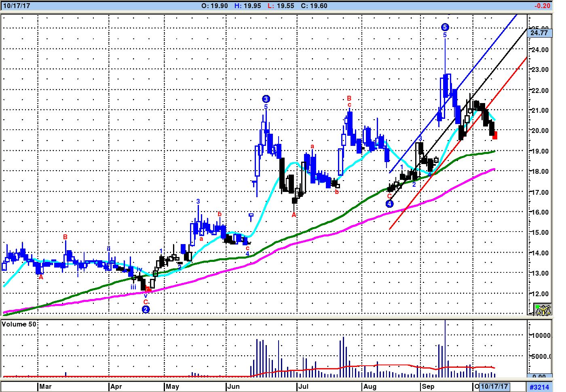Click the red last candle on the chart
This screenshot has height=392, width=566.
pyautogui.click(x=495, y=135)
